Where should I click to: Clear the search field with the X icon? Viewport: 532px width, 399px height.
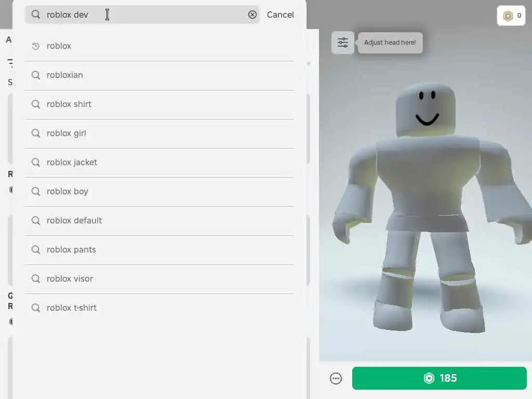(252, 15)
